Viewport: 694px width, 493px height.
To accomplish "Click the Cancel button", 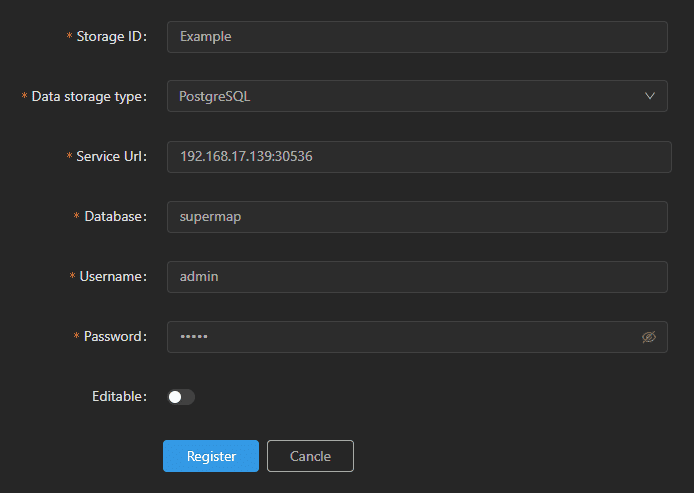I will coord(310,456).
